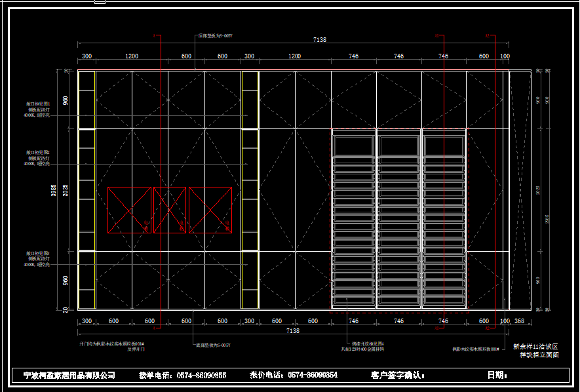Select the rightmost red crossed cabinet box
The width and height of the screenshot is (580, 392).
click(x=210, y=210)
